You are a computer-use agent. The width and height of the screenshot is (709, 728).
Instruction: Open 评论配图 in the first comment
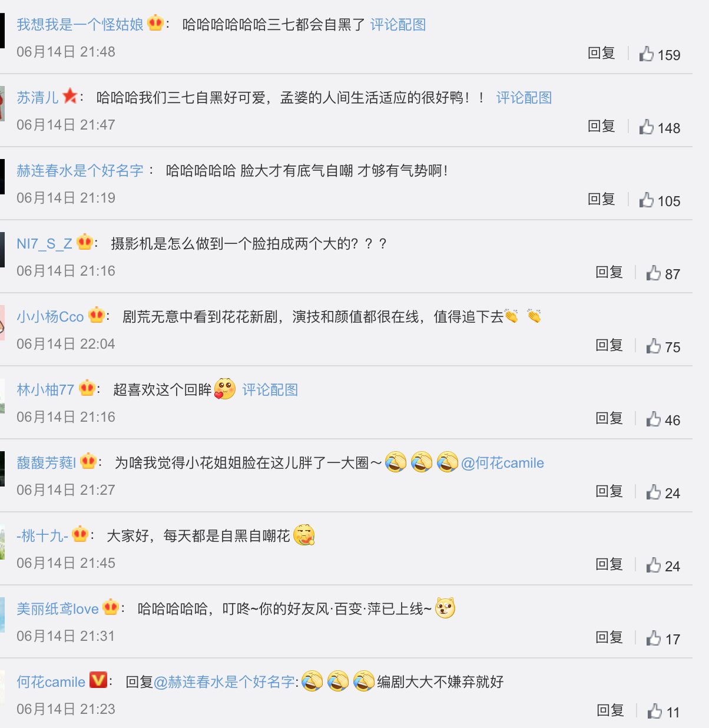point(398,25)
